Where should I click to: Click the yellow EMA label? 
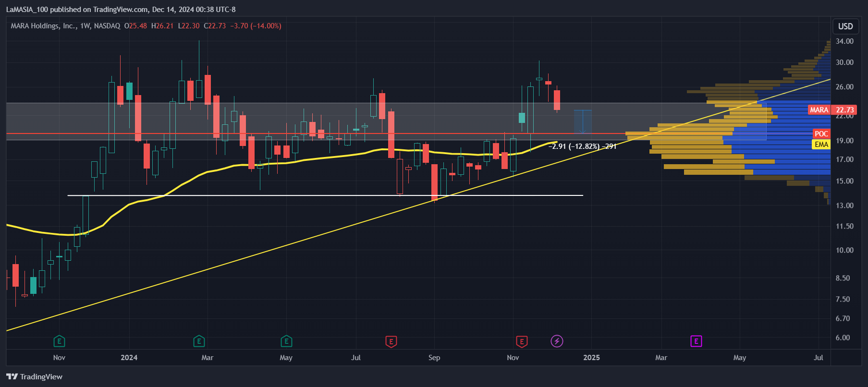pos(821,145)
